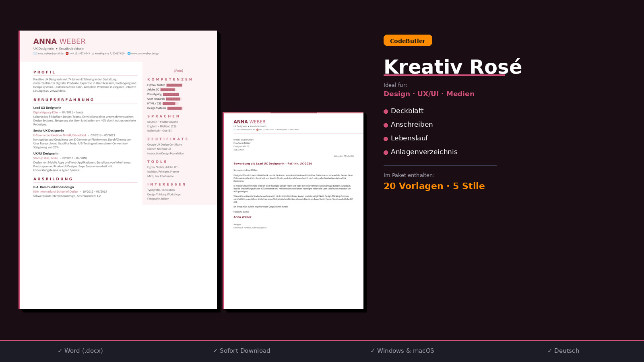This screenshot has width=644, height=362.
Task: Click the Figma / Sketch skill bar
Action: point(175,85)
